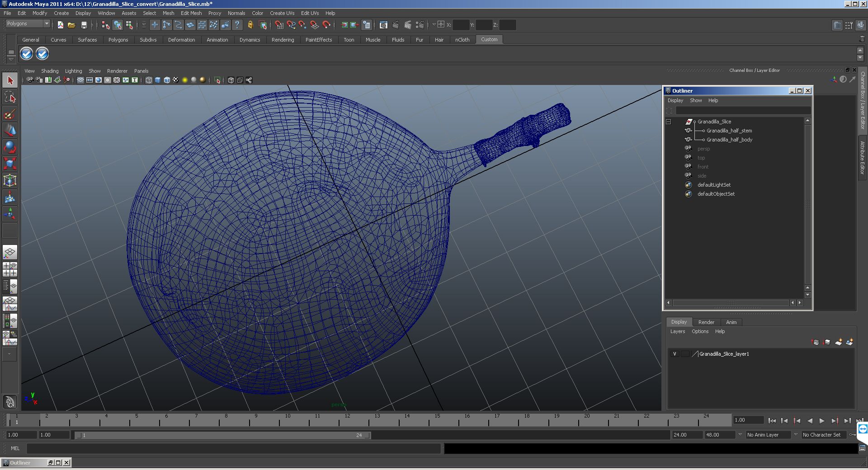Toggle Snap to curves magnet
This screenshot has width=868, height=470.
(291, 25)
